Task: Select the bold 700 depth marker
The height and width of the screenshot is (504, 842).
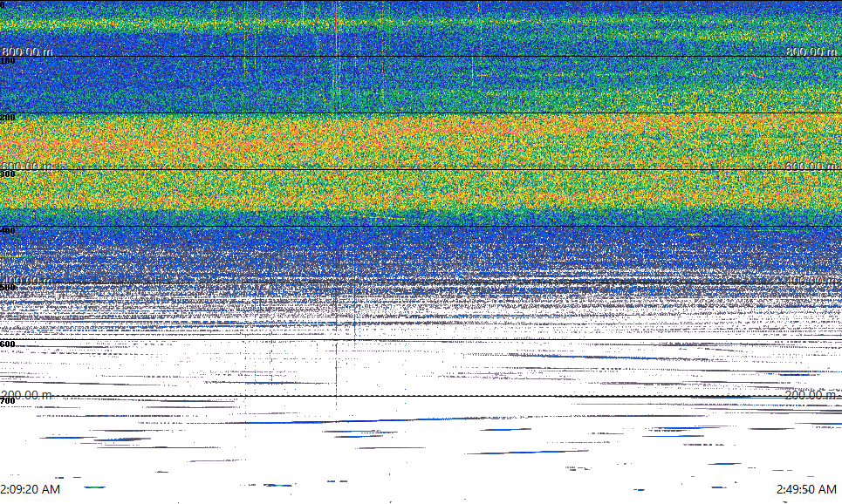Action: 8,401
